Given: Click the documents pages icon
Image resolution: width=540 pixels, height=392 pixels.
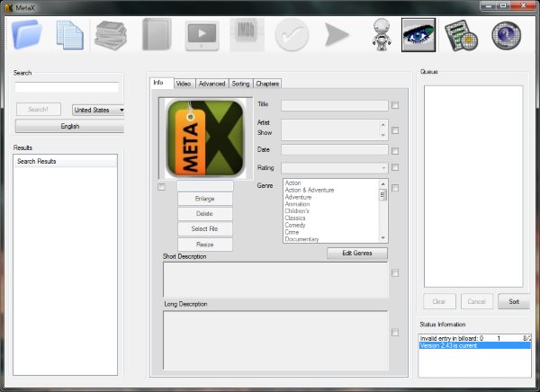Looking at the screenshot, I should (70, 35).
